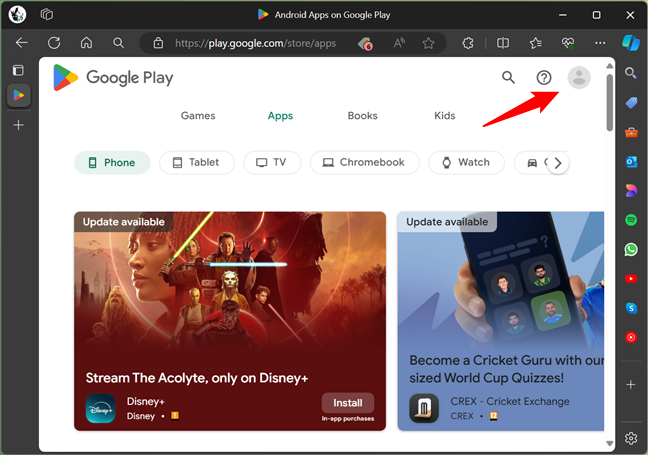Open Google Play help center icon
Image resolution: width=648 pixels, height=455 pixels.
544,77
